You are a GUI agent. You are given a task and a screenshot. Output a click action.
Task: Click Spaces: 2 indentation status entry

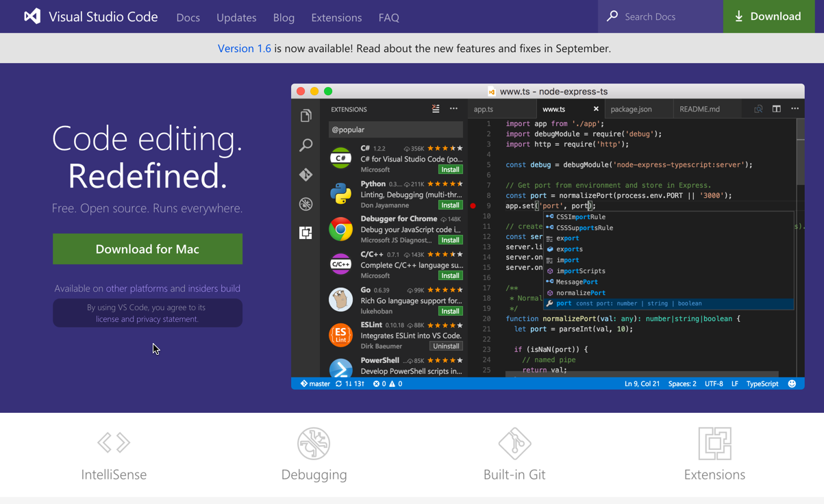tap(682, 383)
